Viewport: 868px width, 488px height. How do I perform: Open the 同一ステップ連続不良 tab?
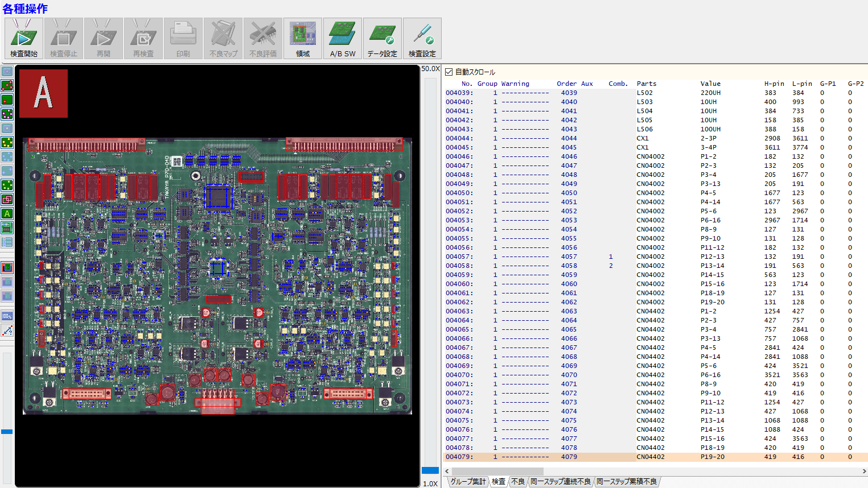561,482
